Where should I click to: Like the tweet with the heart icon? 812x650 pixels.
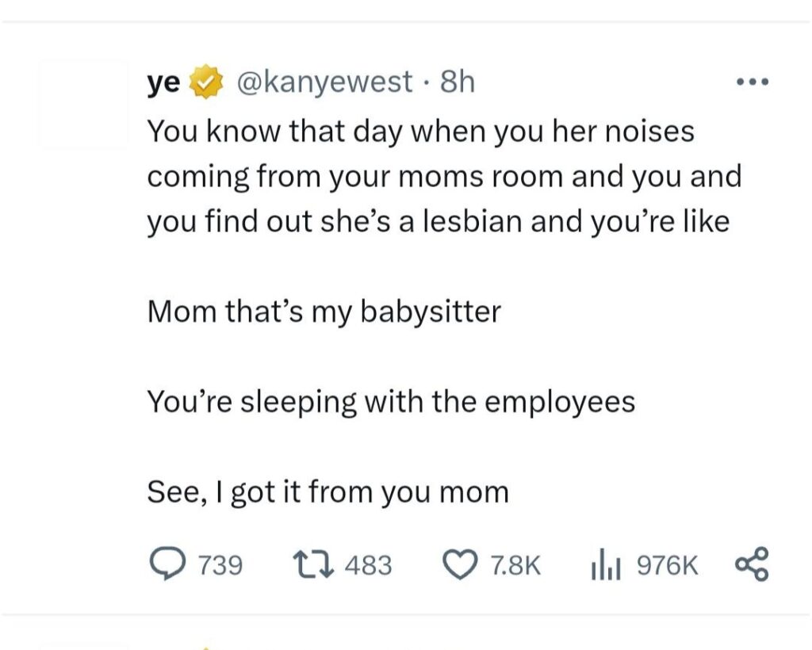click(x=461, y=564)
